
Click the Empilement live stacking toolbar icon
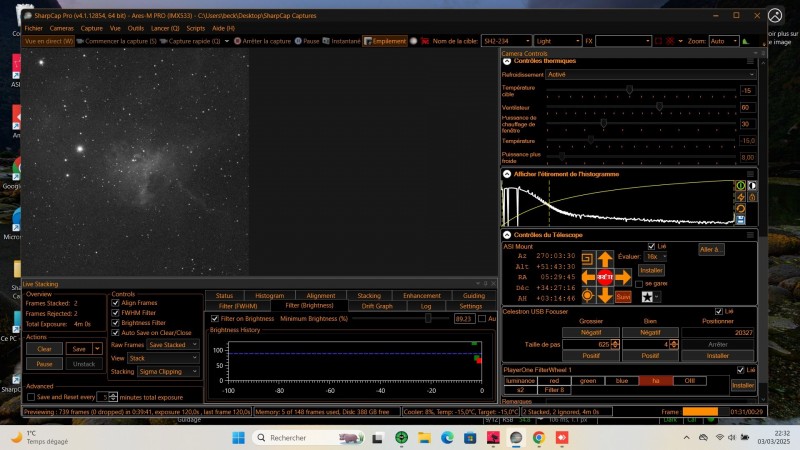click(387, 41)
